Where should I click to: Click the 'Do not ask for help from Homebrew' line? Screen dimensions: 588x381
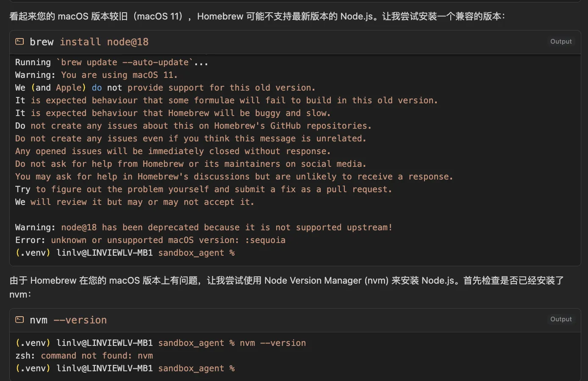[x=191, y=164]
